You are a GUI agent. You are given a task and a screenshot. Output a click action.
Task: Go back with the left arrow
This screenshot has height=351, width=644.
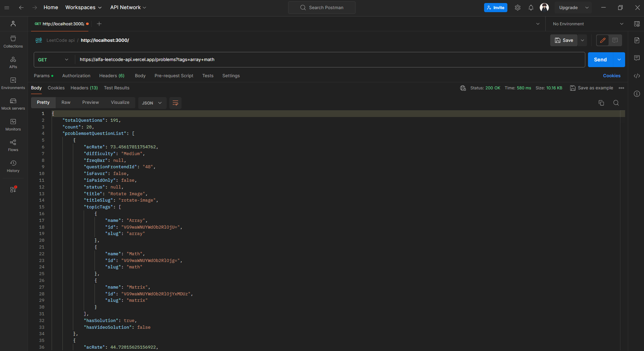[x=21, y=7]
